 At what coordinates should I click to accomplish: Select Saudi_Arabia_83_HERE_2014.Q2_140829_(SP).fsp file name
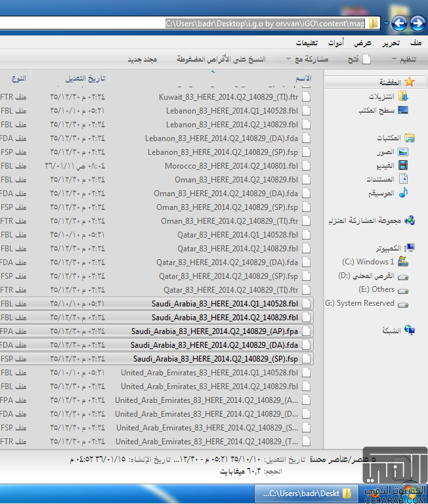click(x=215, y=359)
